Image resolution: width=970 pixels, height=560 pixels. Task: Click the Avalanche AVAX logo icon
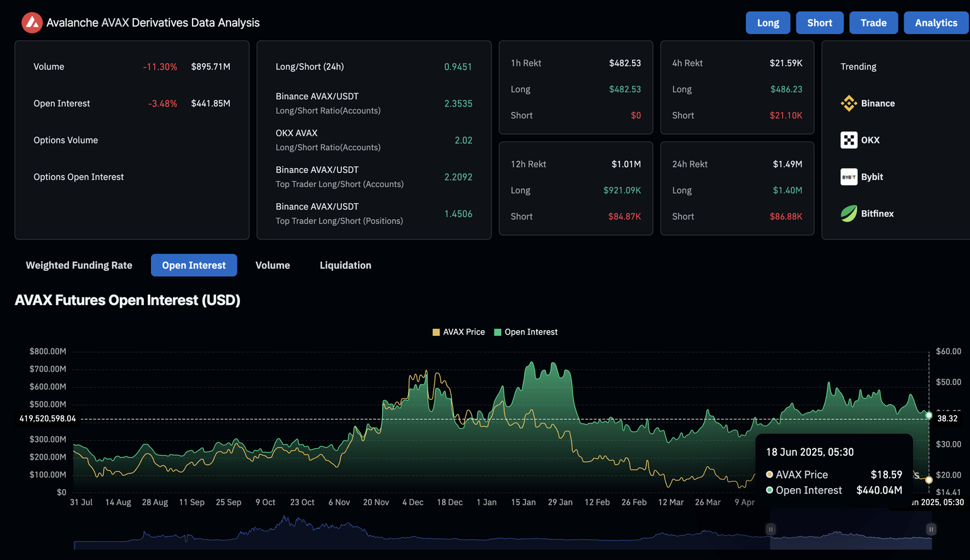point(32,23)
